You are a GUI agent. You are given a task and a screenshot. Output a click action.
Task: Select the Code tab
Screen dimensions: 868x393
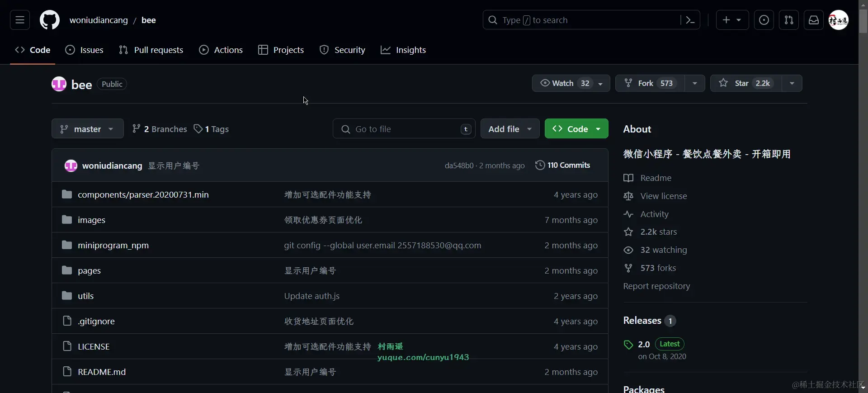point(33,50)
